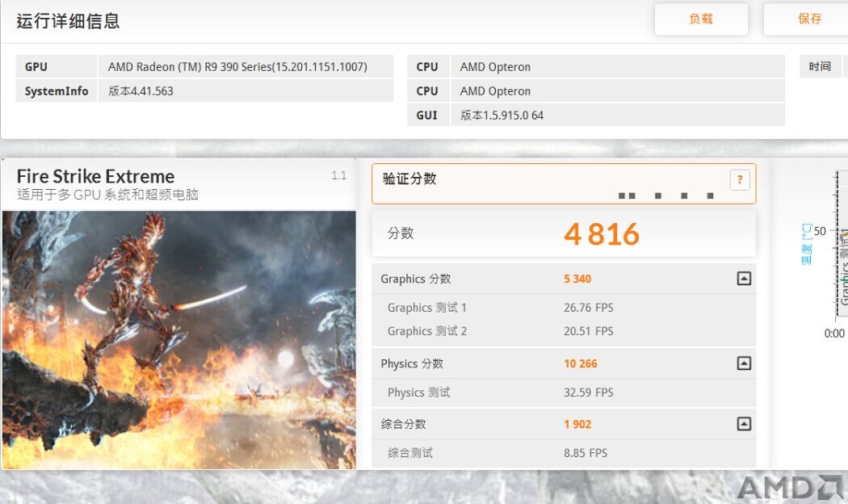Select the 运行详细信息 heading
Image resolution: width=848 pixels, height=504 pixels.
tap(68, 21)
